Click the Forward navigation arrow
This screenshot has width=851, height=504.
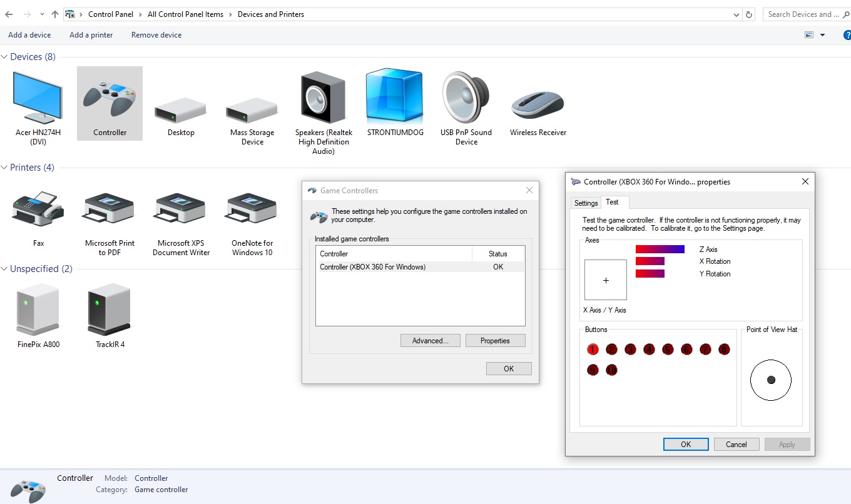click(28, 14)
